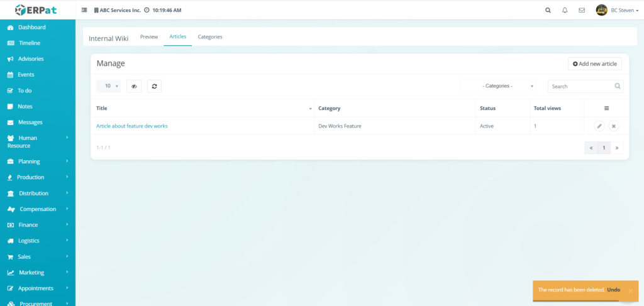Delete the article using the X icon
Viewport: 644px width, 306px height.
[614, 126]
